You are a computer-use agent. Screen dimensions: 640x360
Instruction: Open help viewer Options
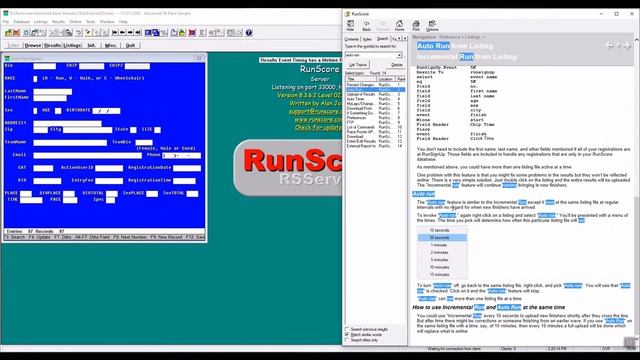coord(432,26)
